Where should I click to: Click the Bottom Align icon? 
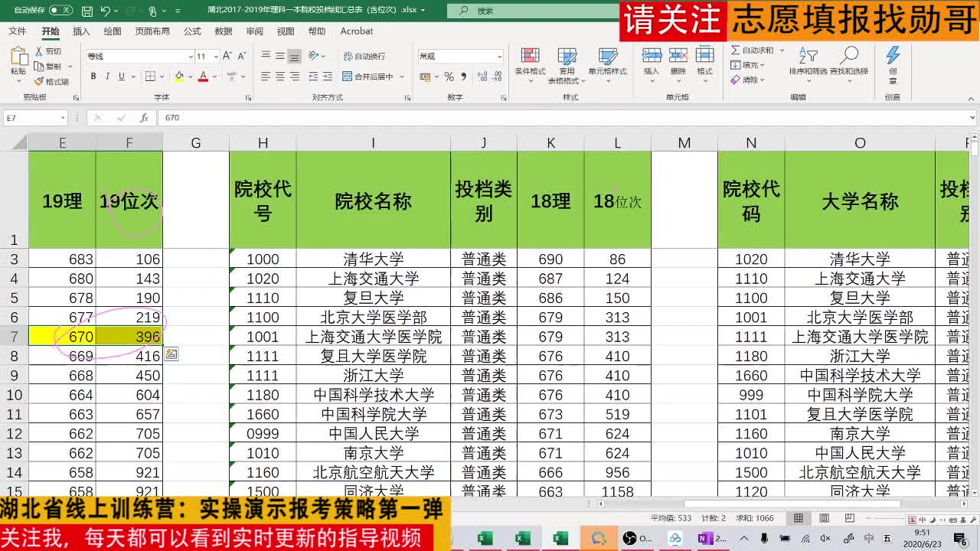[295, 56]
